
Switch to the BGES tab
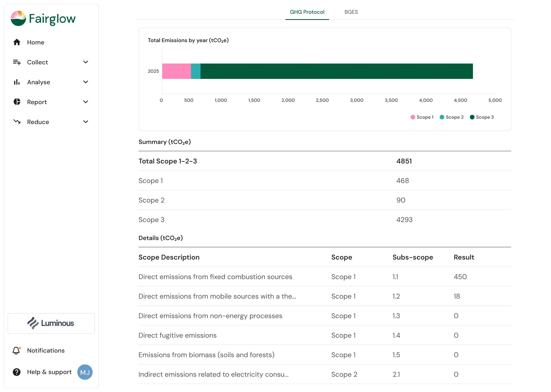[x=351, y=12]
